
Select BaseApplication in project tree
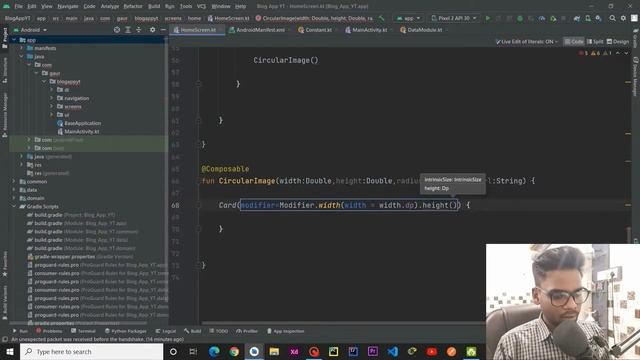click(x=82, y=123)
